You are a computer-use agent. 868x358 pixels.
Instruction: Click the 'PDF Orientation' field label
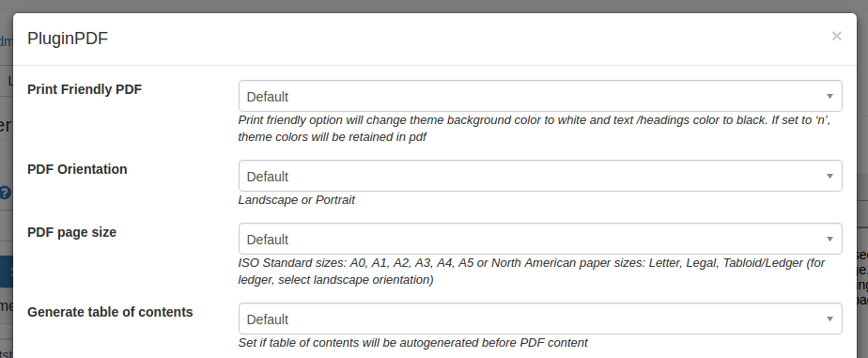77,169
